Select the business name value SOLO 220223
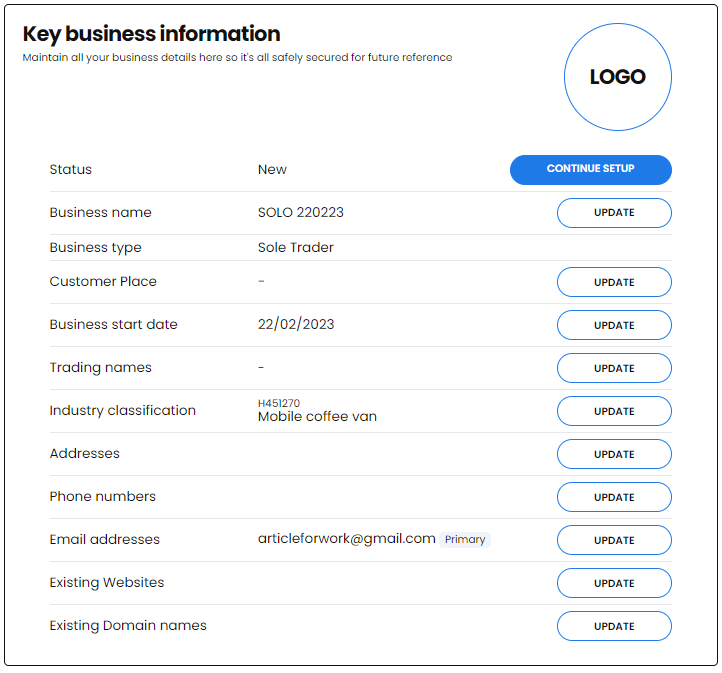Screen dimensions: 722x673 (300, 212)
